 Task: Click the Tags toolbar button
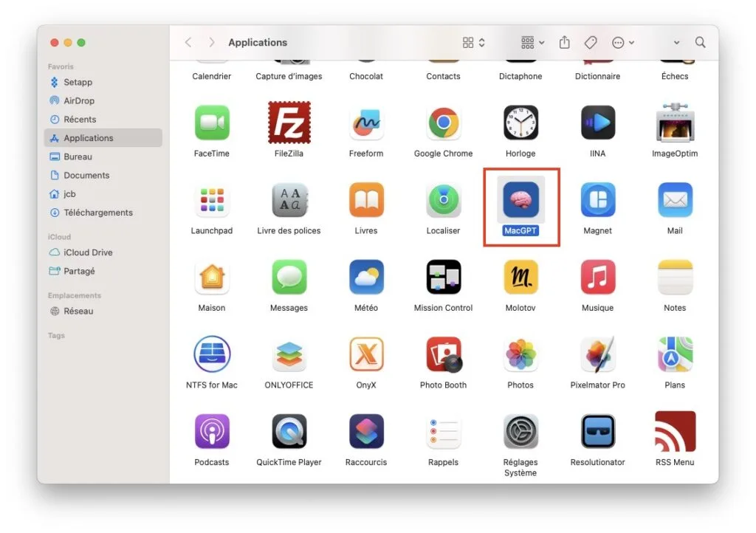click(591, 42)
